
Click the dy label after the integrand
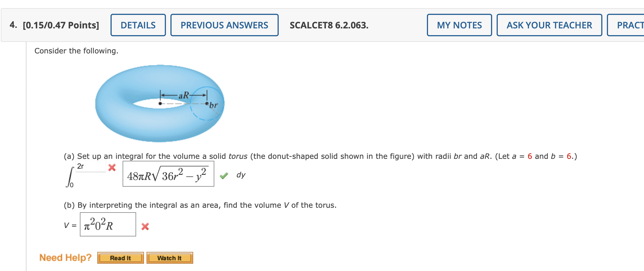pyautogui.click(x=240, y=175)
